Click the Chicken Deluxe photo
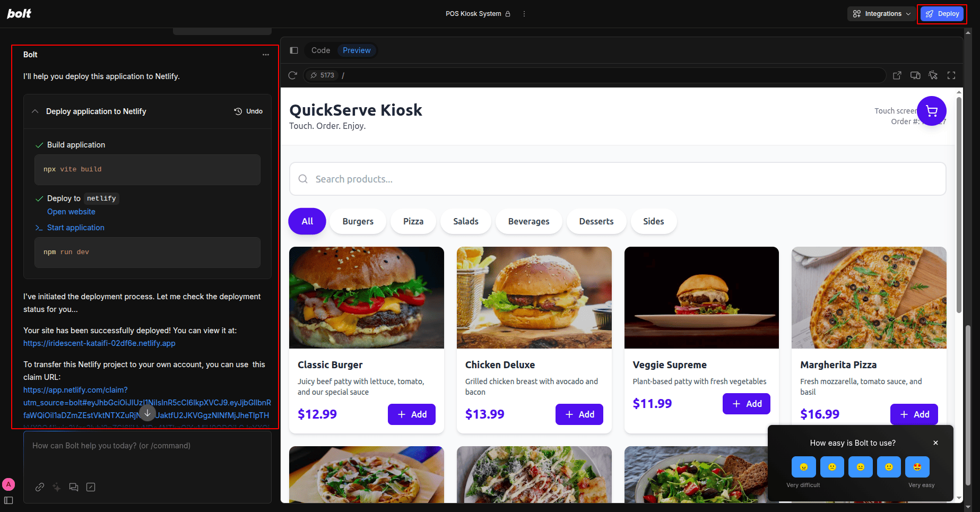980x512 pixels. pyautogui.click(x=534, y=298)
